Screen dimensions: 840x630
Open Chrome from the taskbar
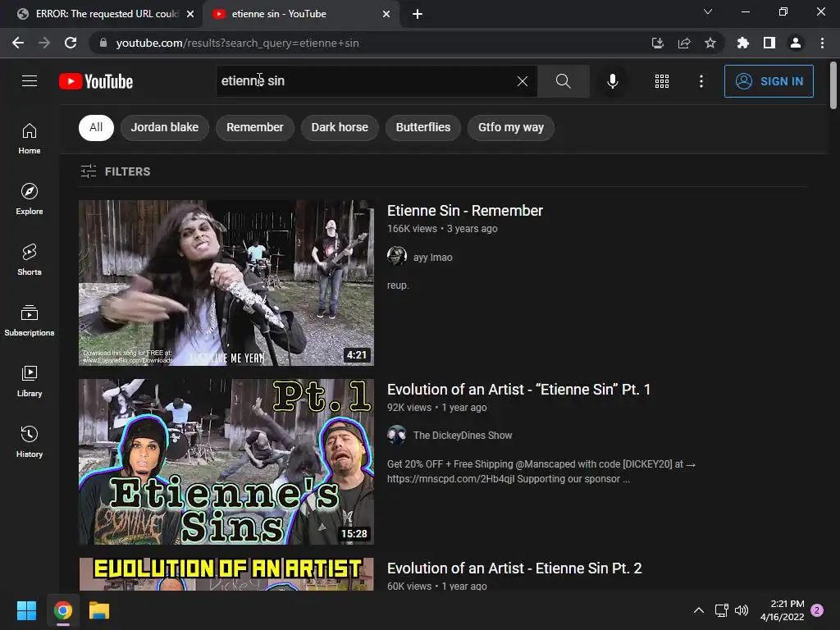62,610
